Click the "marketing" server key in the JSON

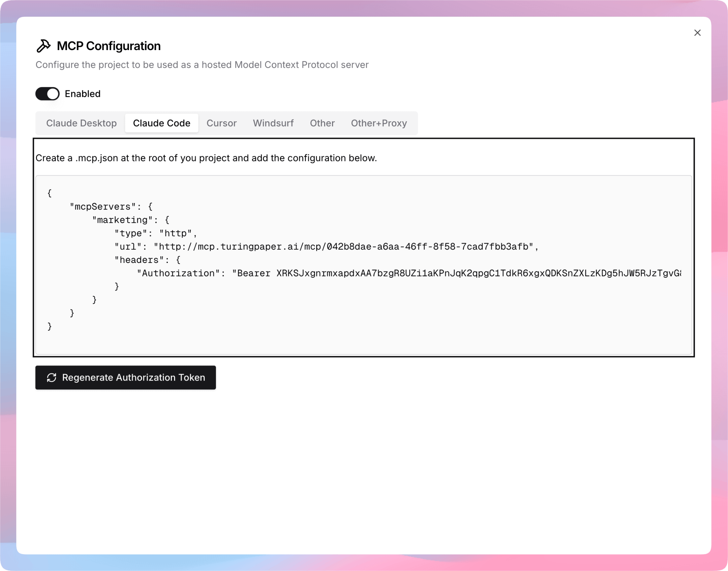[122, 220]
